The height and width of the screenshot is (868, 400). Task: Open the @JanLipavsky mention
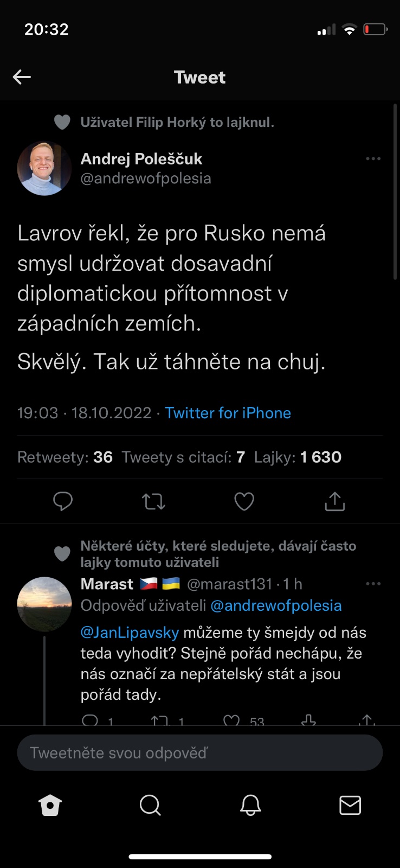(x=130, y=633)
